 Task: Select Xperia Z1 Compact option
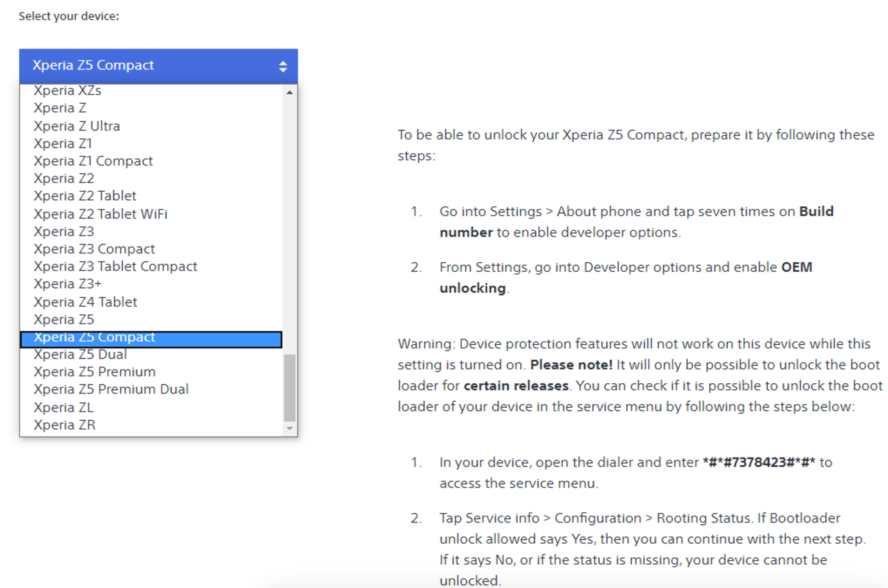point(152,161)
